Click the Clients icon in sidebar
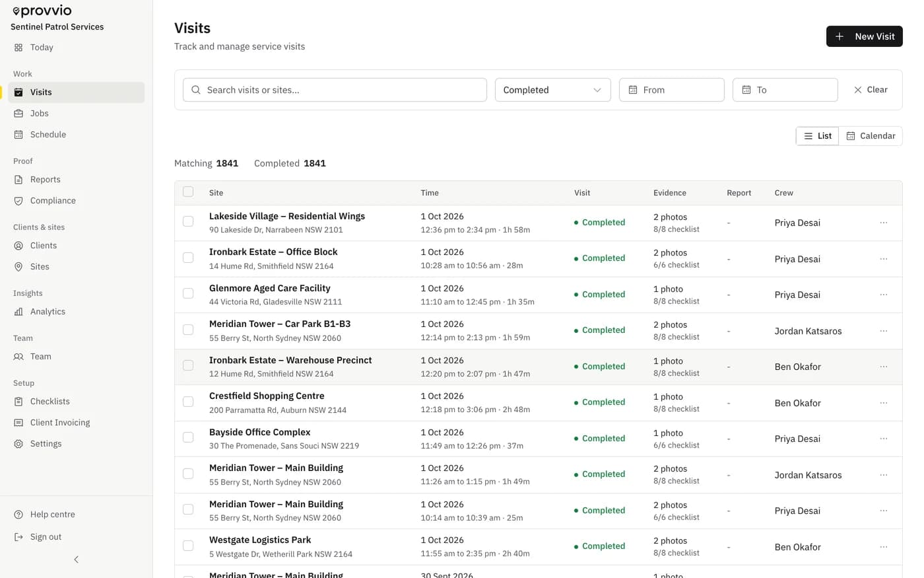 (x=18, y=246)
